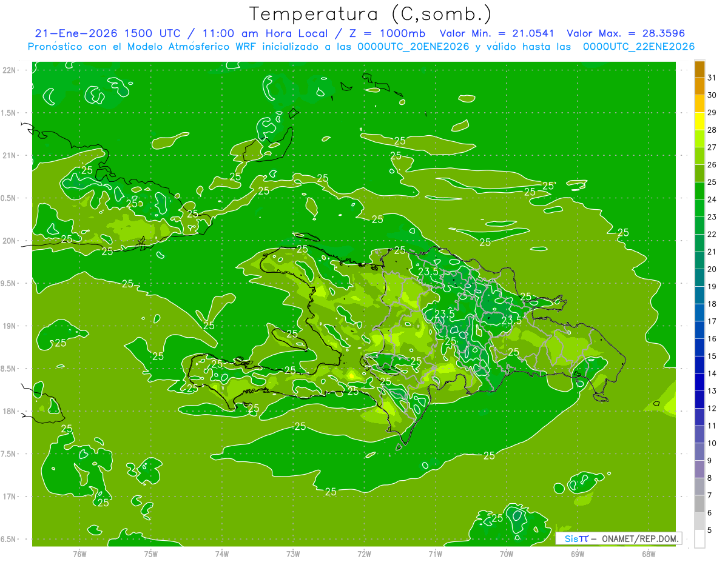Click the "Valor Max. = 28.3596" value
The height and width of the screenshot is (562, 728).
click(x=625, y=33)
